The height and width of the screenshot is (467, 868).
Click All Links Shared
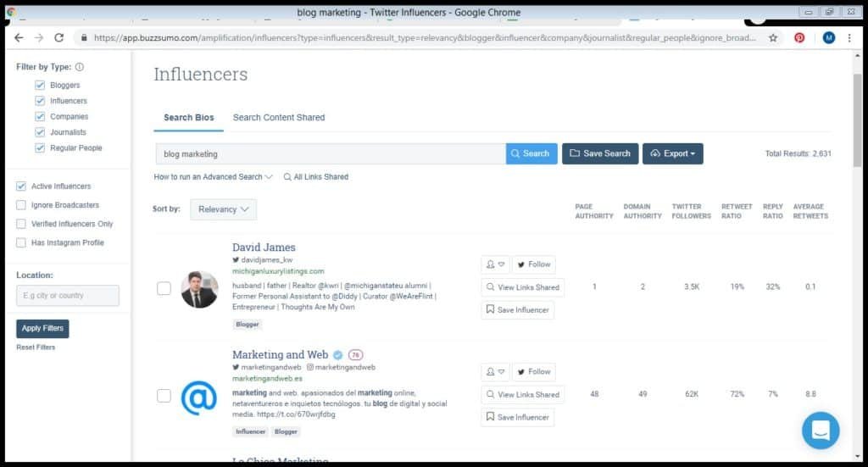coord(316,177)
